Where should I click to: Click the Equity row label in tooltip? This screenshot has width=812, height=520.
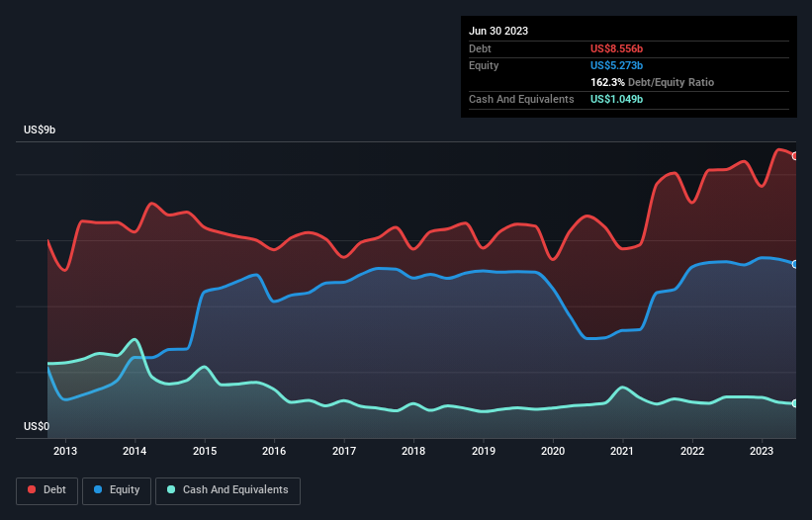(484, 65)
